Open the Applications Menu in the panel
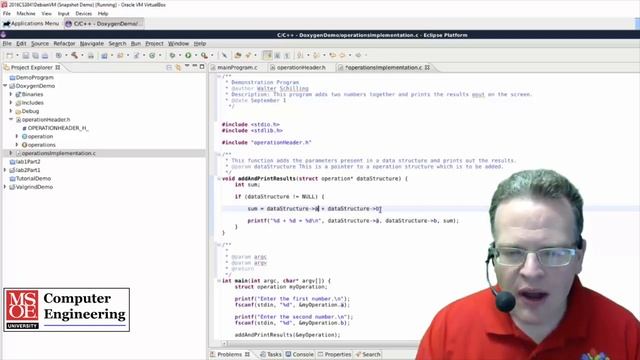Screen dimensions: 640x360 (31, 24)
